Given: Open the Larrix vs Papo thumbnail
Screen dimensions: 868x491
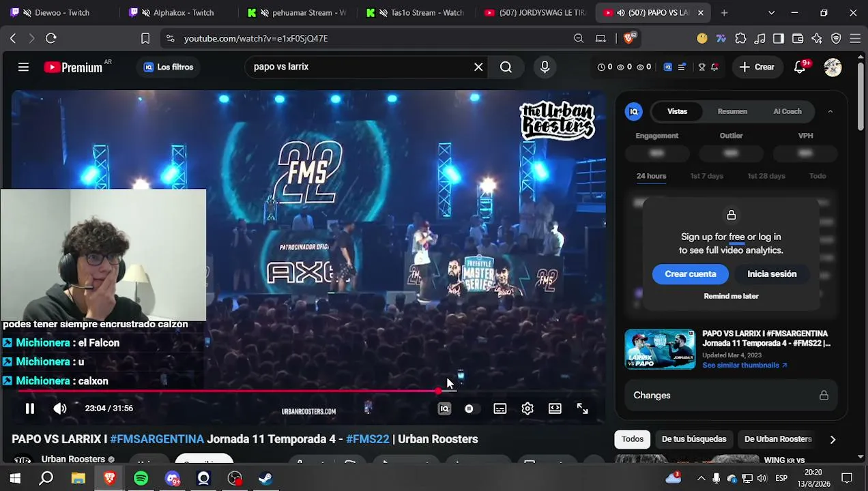Looking at the screenshot, I should (660, 349).
